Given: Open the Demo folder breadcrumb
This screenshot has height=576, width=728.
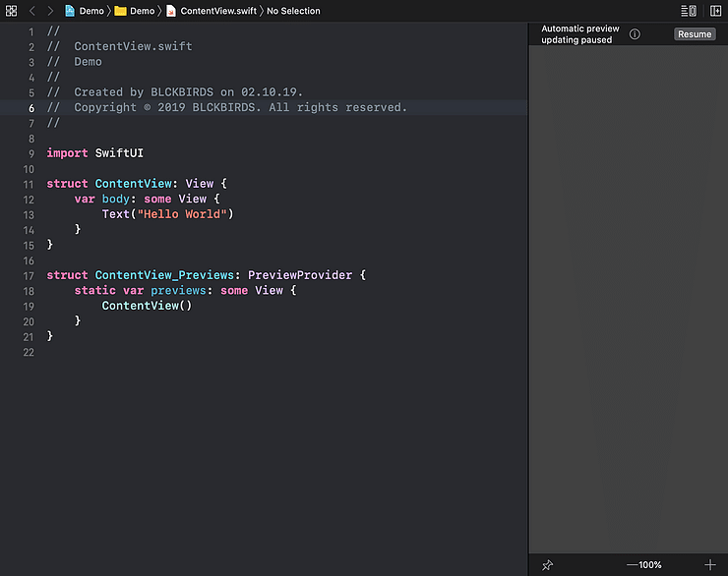Looking at the screenshot, I should click(135, 11).
